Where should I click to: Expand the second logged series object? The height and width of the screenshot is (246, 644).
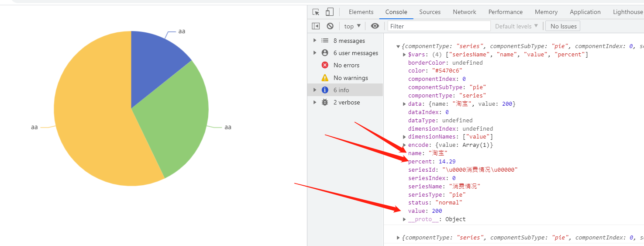tap(398, 238)
